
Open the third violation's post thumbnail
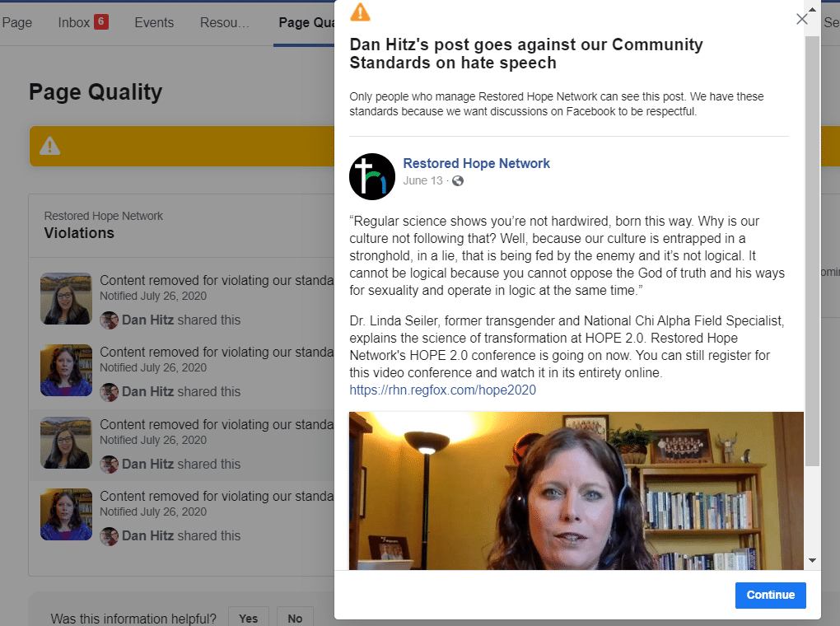pyautogui.click(x=67, y=442)
